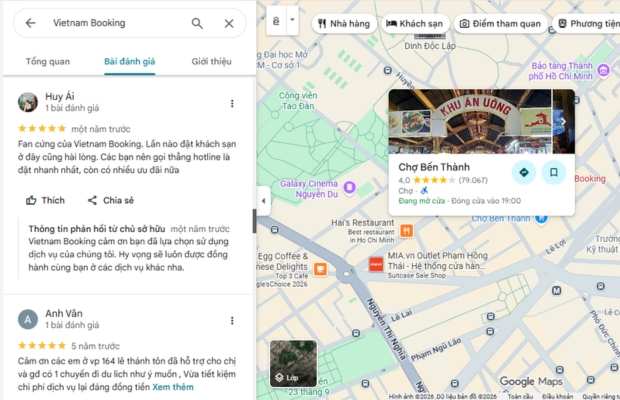Screen dimensions: 620x400
Task: Like the review with Thích button
Action: 46,200
